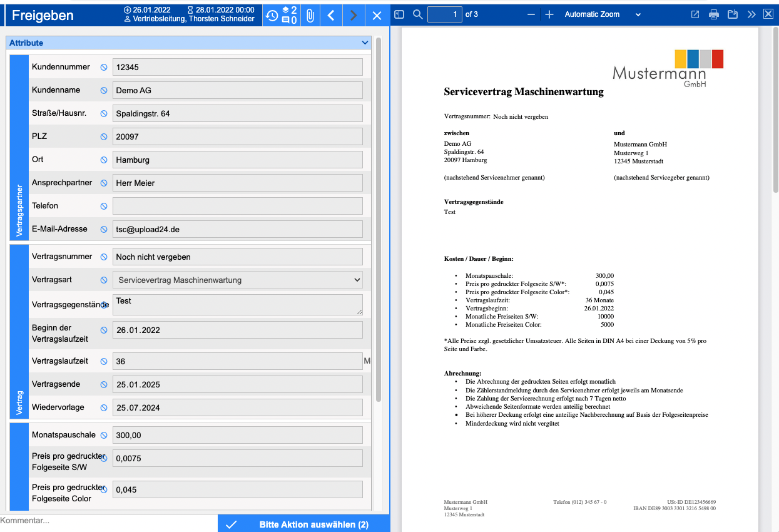Click Folgeseite S/W price field 0,0075

pos(238,458)
